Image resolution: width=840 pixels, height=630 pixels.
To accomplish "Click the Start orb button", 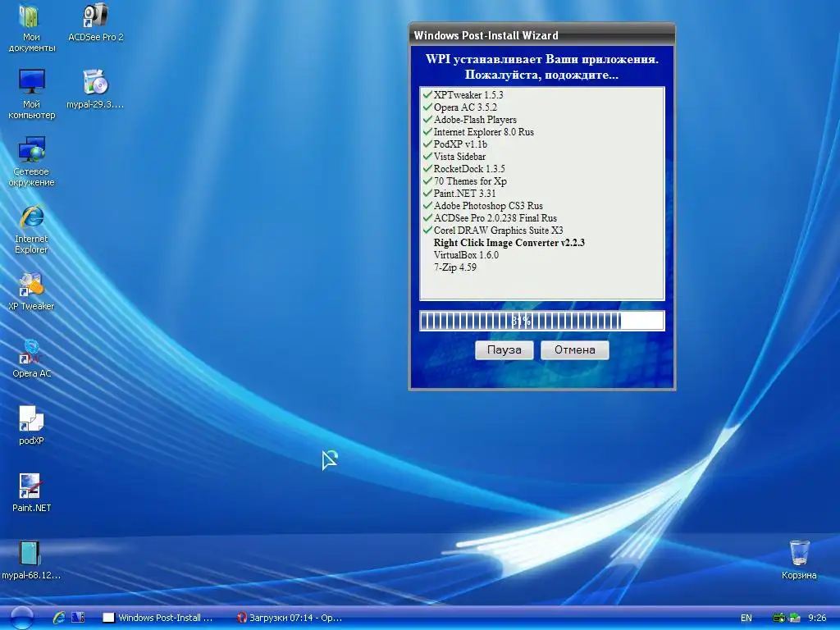I will 22,618.
